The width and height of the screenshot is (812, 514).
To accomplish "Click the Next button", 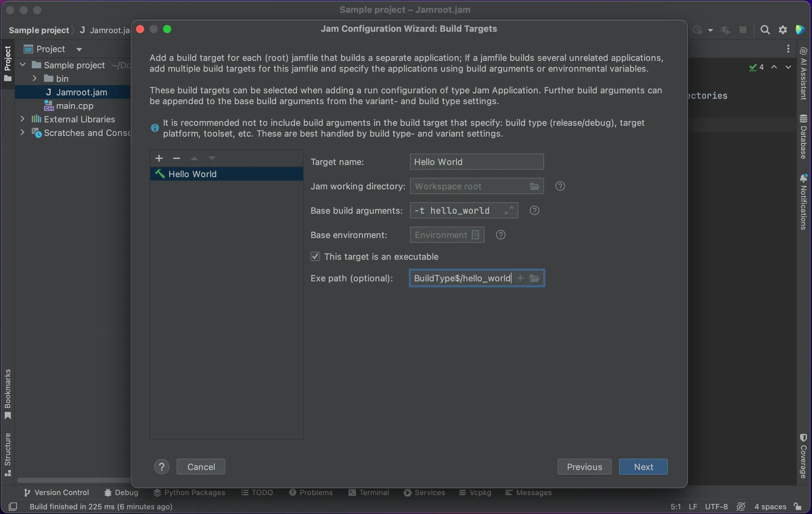I will [643, 467].
